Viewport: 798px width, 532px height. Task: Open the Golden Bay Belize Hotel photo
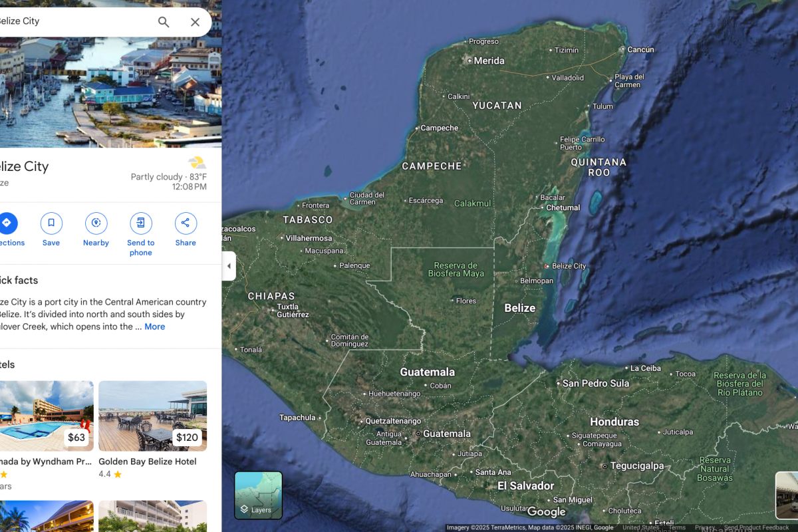click(152, 416)
